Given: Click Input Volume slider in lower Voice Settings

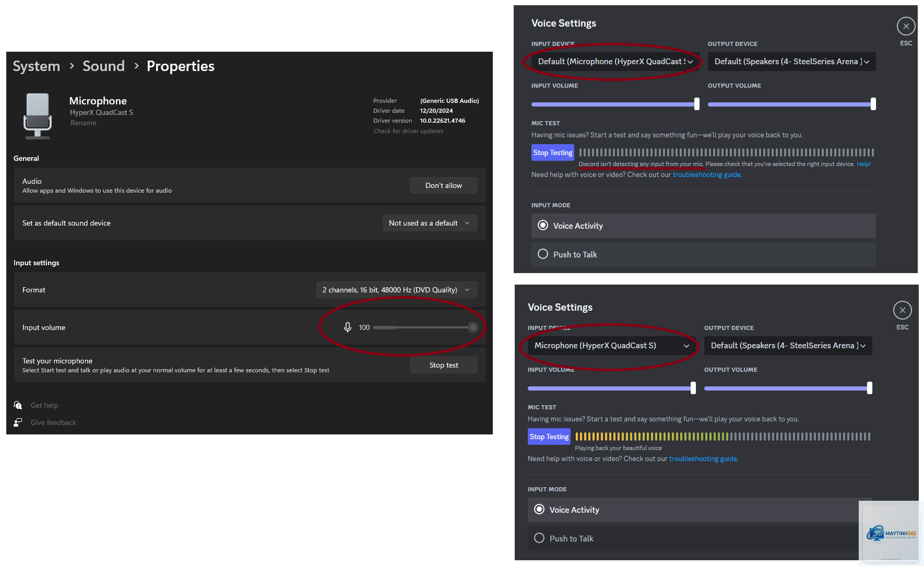Looking at the screenshot, I should [612, 388].
